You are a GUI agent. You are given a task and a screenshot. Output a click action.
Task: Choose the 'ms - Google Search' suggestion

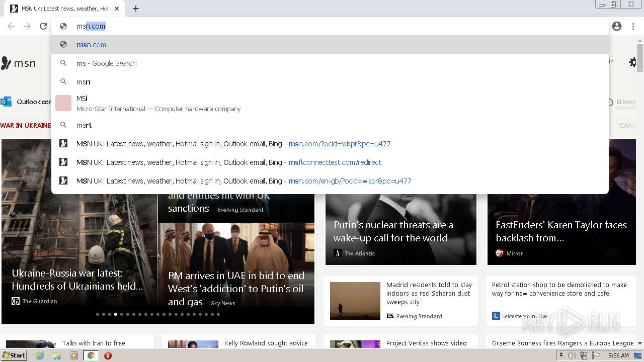[330, 63]
